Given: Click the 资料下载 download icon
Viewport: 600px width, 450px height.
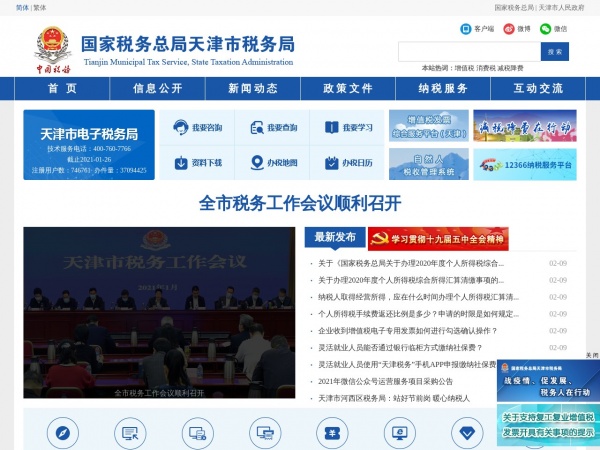Looking at the screenshot, I should click(x=181, y=163).
